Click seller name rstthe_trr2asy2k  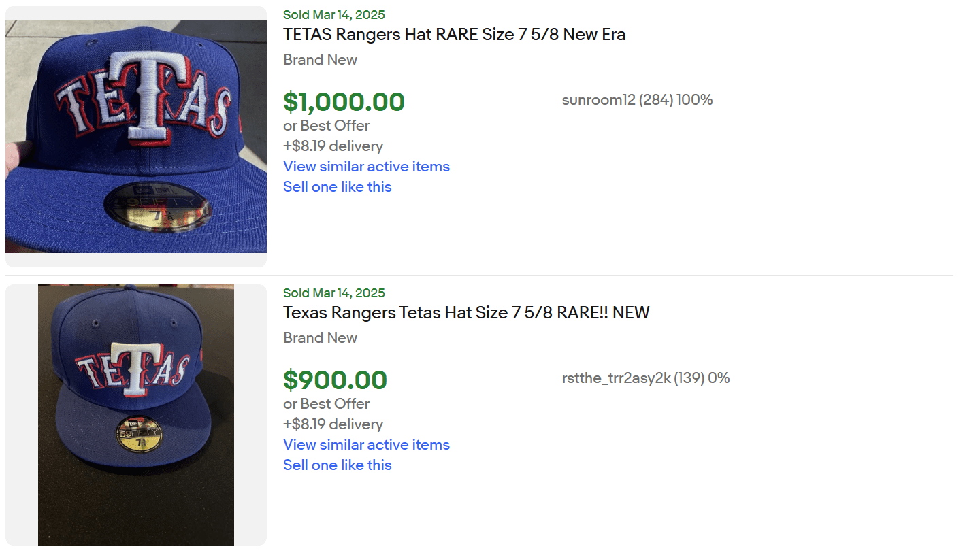617,378
